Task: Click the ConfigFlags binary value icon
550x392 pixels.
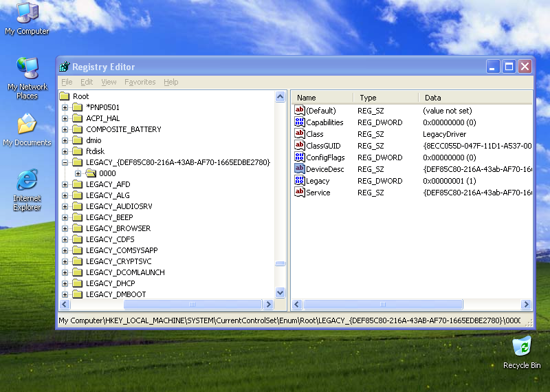Action: 299,157
